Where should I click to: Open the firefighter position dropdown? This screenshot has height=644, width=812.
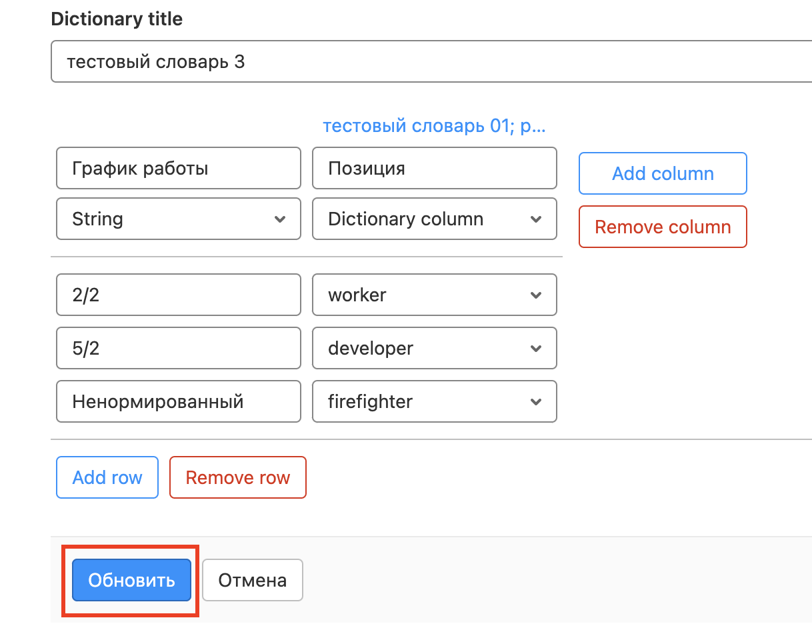(434, 402)
